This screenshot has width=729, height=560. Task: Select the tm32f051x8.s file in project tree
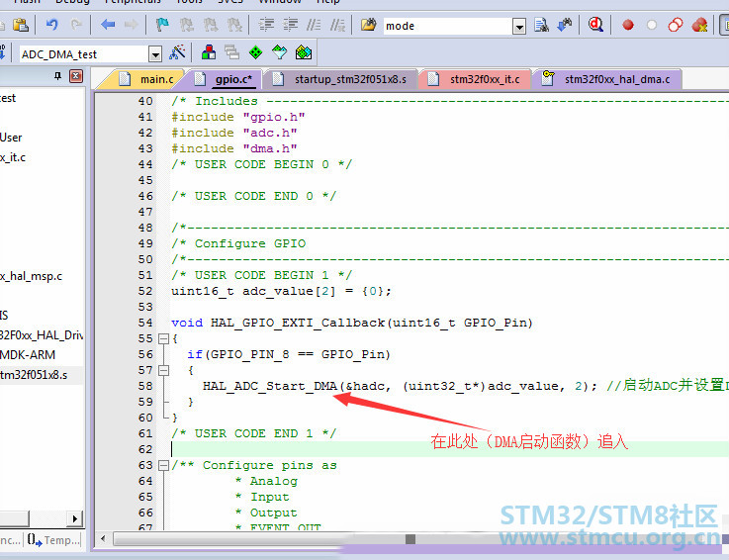pyautogui.click(x=34, y=375)
